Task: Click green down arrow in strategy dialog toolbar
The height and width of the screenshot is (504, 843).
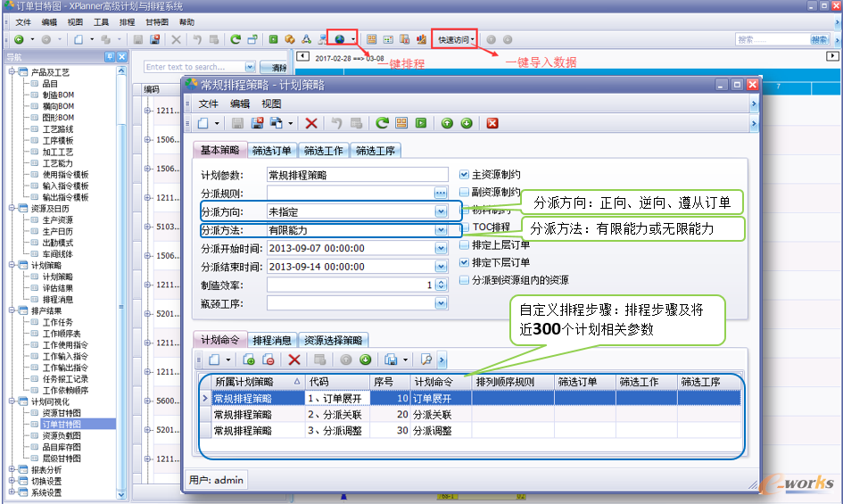Action: click(467, 123)
